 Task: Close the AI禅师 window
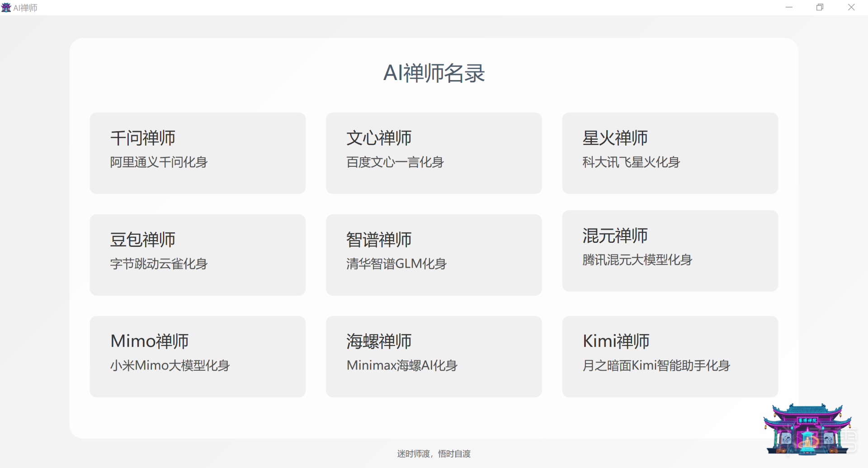pos(851,7)
